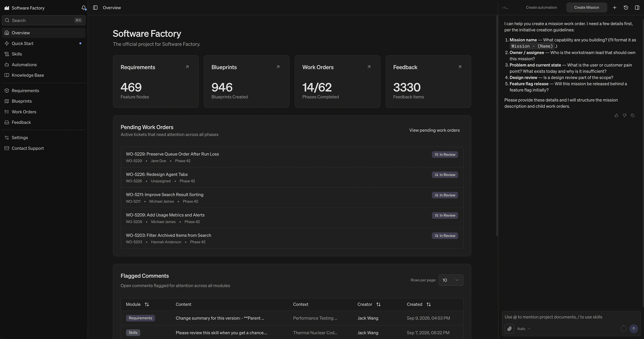This screenshot has width=644, height=339.
Task: Click the main page vertical scrollbar
Action: (497, 125)
